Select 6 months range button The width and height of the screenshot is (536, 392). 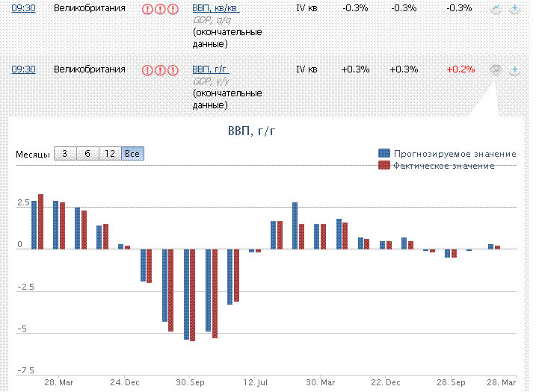87,154
